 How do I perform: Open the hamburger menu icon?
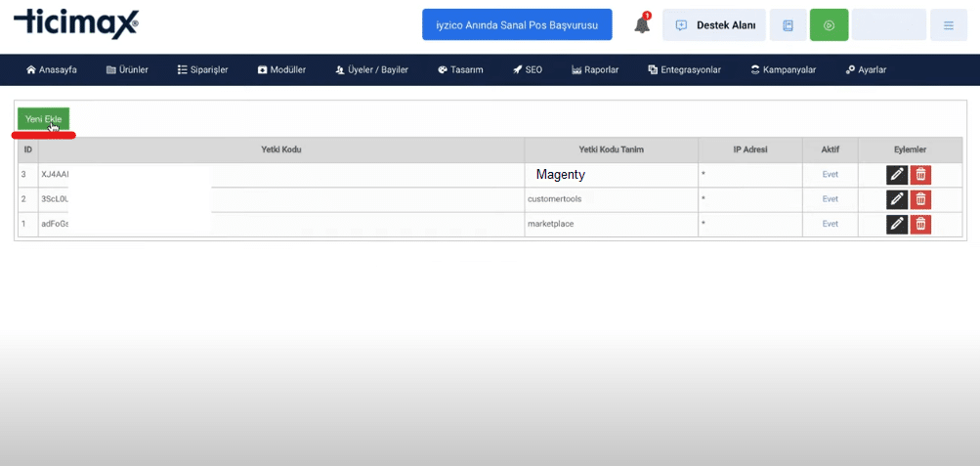948,25
